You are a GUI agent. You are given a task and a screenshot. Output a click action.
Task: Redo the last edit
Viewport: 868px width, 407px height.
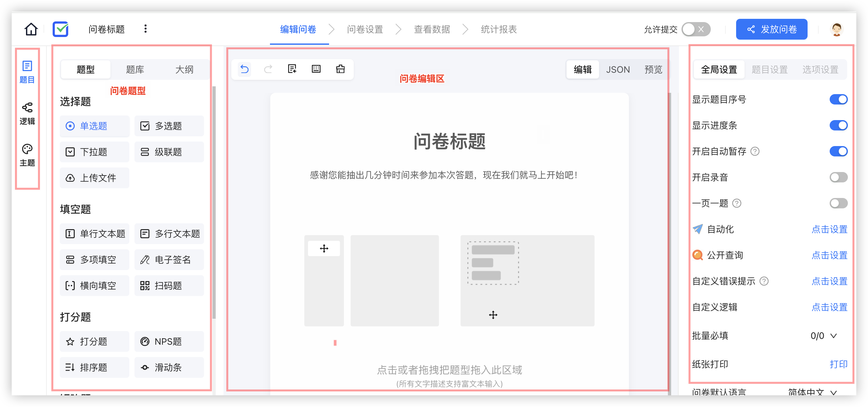(x=268, y=69)
